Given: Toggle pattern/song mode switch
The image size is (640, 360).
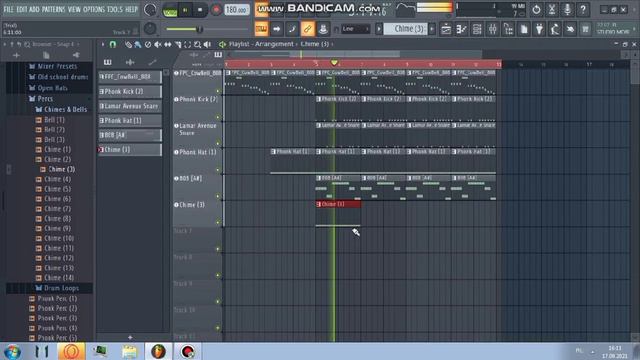Looking at the screenshot, I should (x=170, y=10).
